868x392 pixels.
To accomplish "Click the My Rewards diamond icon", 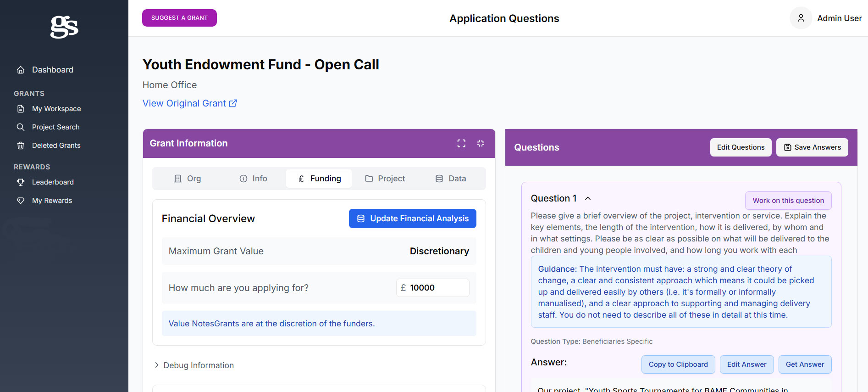I will (21, 201).
